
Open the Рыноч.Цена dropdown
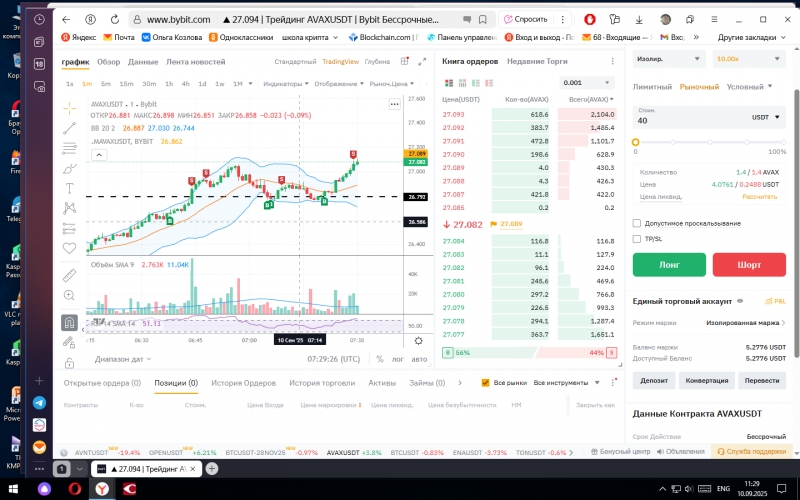tap(391, 84)
